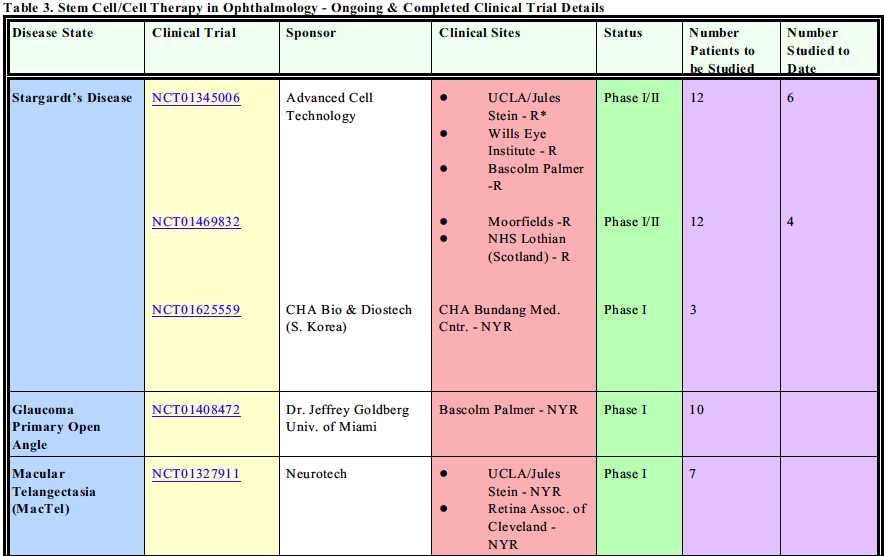
Task: Click 'Phase I/II' status for NCT01345006
Action: pyautogui.click(x=631, y=98)
